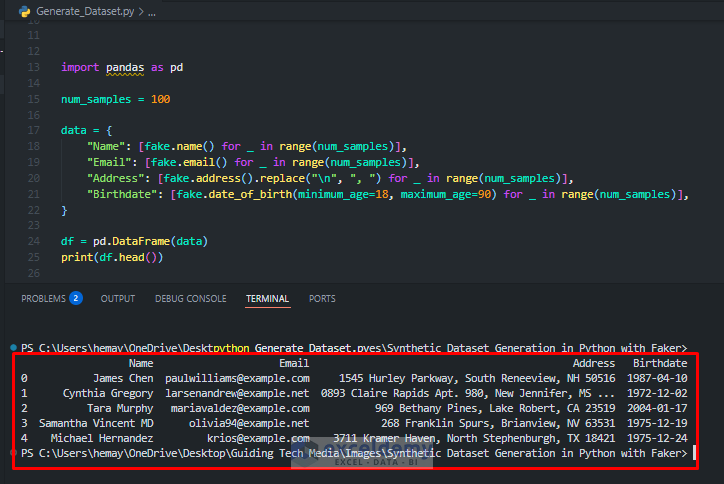724x484 pixels.
Task: Click 'Samantha Vincent MD' in terminal output
Action: 96,423
